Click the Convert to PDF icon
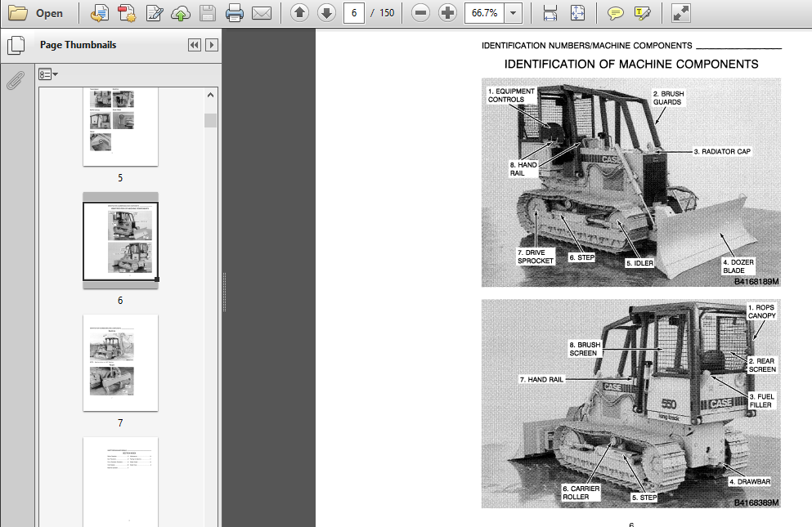Viewport: 812px width, 527px height. point(100,13)
